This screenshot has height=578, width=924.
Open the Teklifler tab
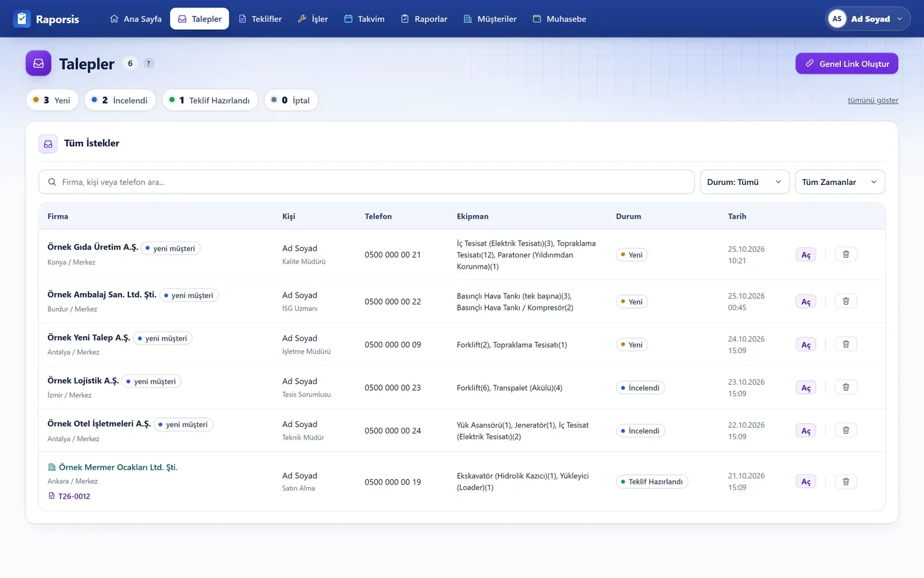(260, 19)
